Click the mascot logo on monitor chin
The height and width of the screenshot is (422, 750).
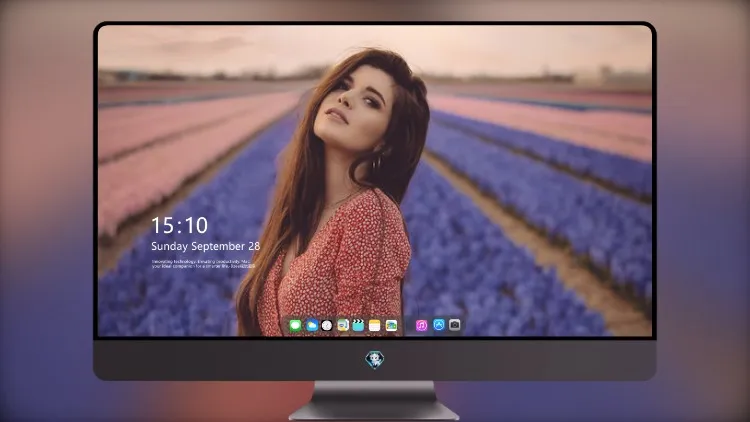point(375,359)
